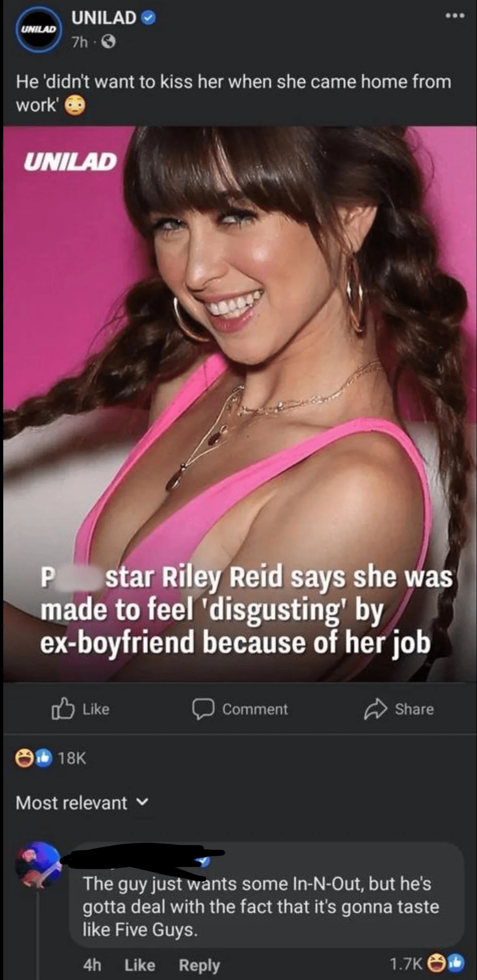Click the public globe privacy icon
The width and height of the screenshot is (477, 980).
click(x=108, y=41)
